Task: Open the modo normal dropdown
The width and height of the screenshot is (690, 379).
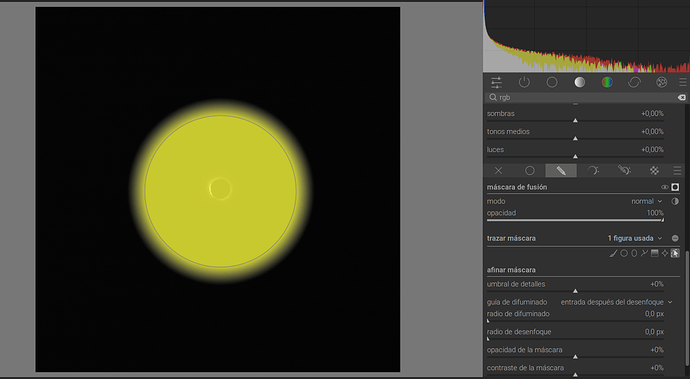Action: click(x=646, y=201)
